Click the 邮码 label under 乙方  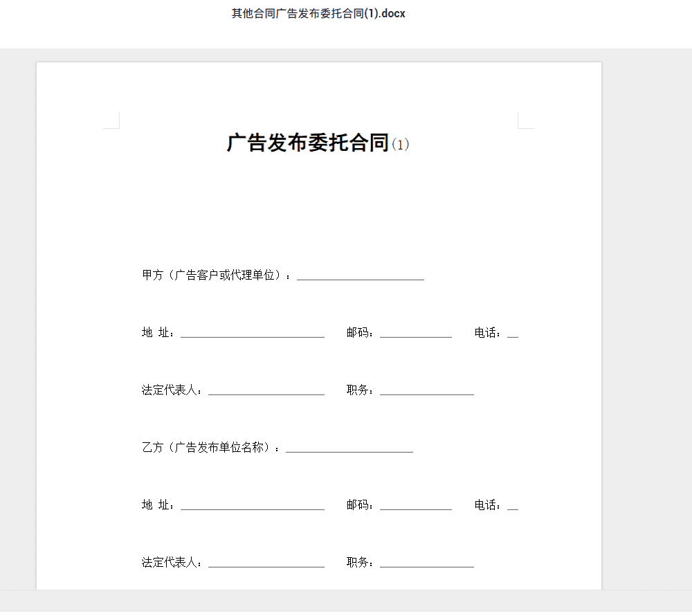[360, 505]
